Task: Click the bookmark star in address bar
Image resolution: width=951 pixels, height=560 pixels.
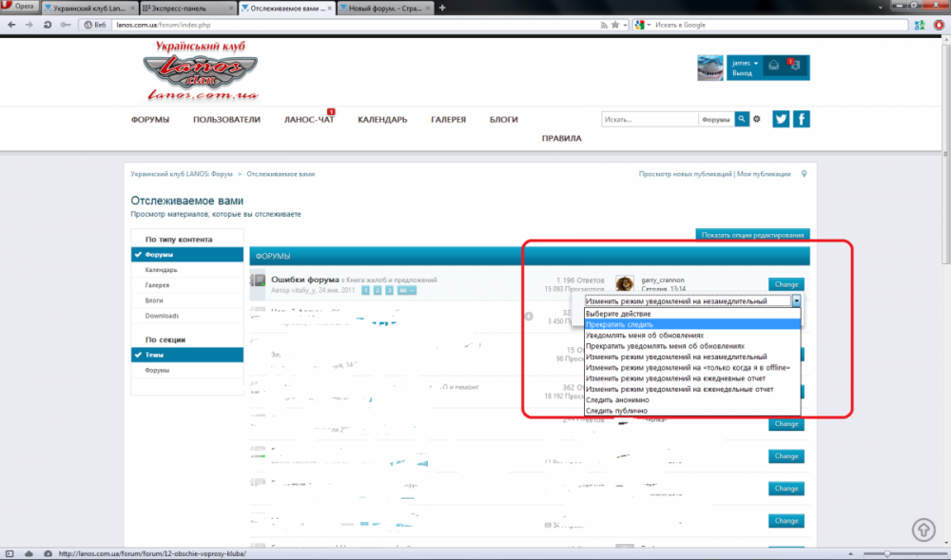Action: [616, 25]
